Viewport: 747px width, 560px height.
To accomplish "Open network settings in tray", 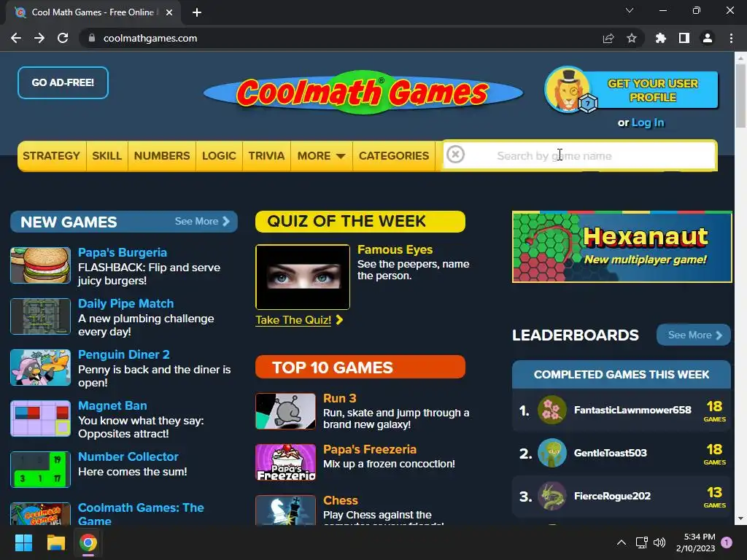I will [x=641, y=542].
